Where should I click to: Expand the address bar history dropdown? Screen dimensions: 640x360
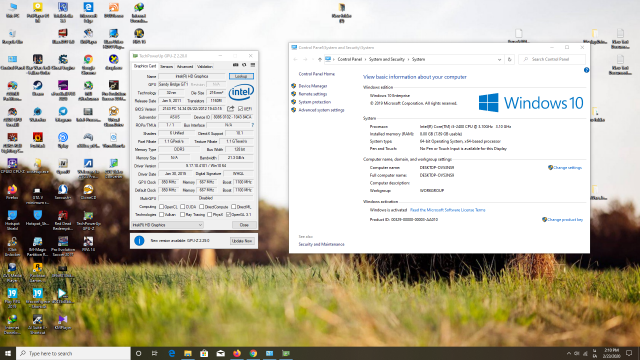coord(499,60)
